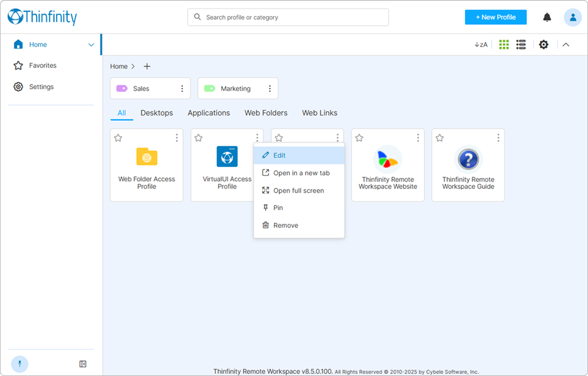Image resolution: width=588 pixels, height=376 pixels.
Task: Click the search profile or category field
Action: 288,17
